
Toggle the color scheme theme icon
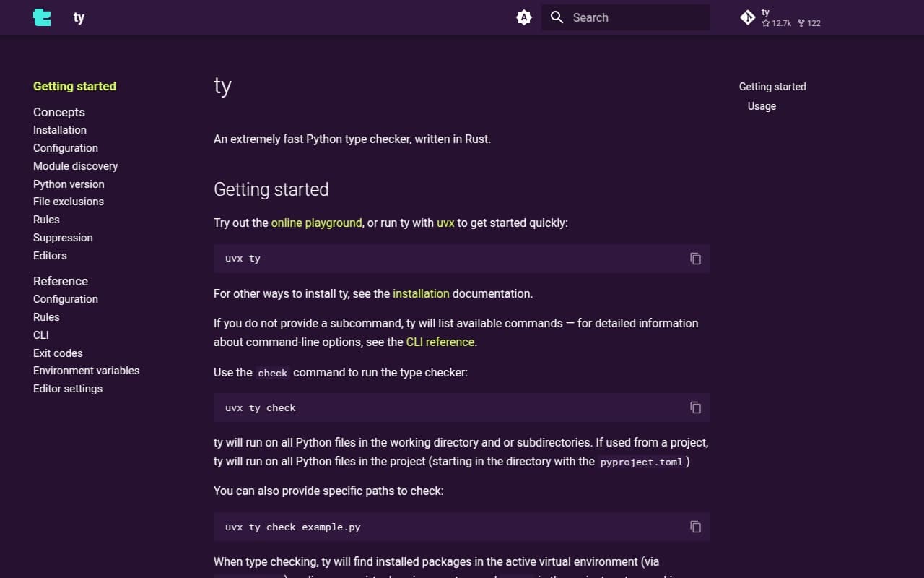tap(524, 17)
